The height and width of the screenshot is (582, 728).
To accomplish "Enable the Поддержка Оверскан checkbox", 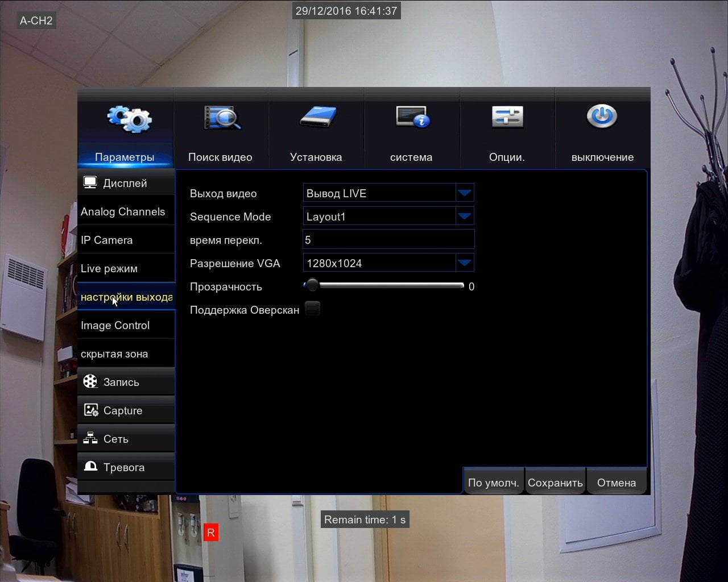I will pos(312,309).
